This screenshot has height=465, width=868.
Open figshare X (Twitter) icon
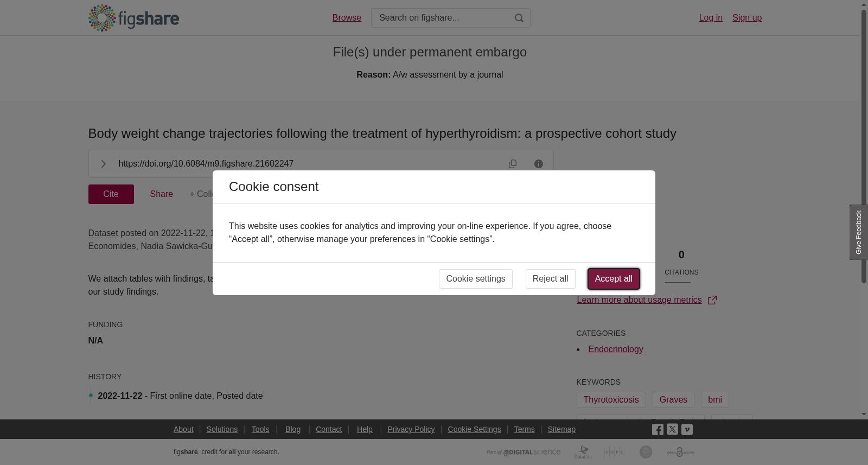(672, 429)
